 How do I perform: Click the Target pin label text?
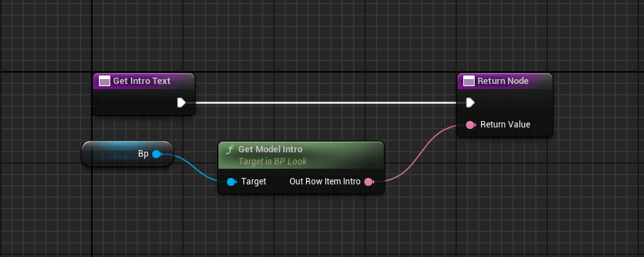coord(253,182)
